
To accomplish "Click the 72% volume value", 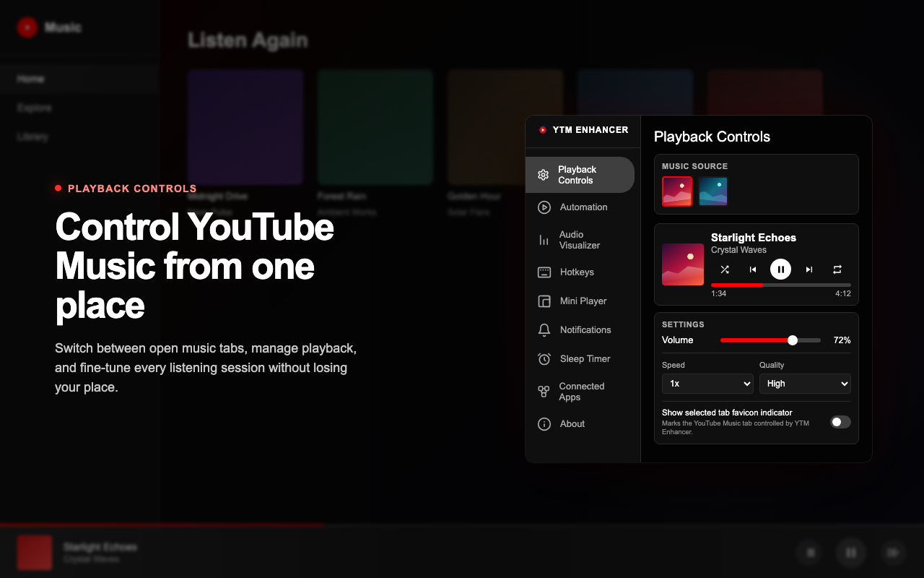I will pos(842,340).
